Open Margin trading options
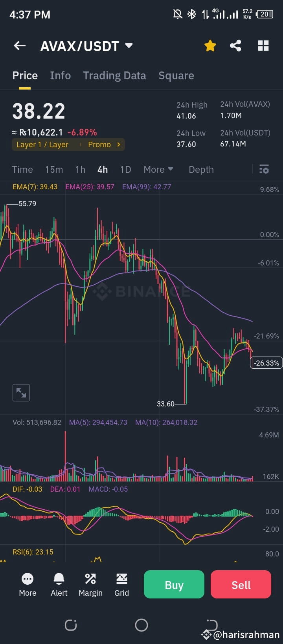 coord(90,584)
